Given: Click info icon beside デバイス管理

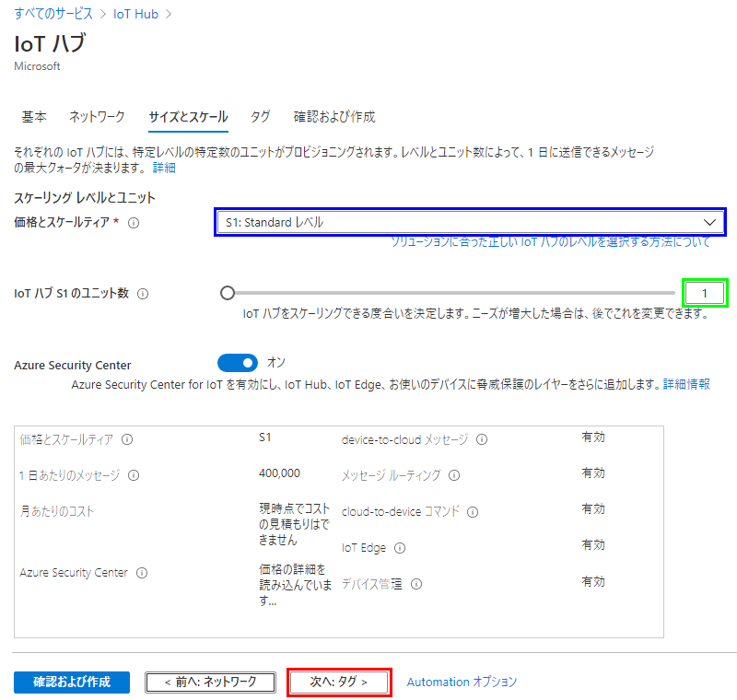Looking at the screenshot, I should tap(416, 584).
